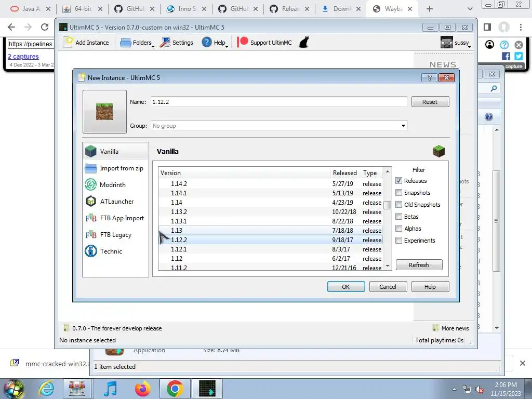
Task: Click the Help button in the dialog
Action: pos(430,287)
